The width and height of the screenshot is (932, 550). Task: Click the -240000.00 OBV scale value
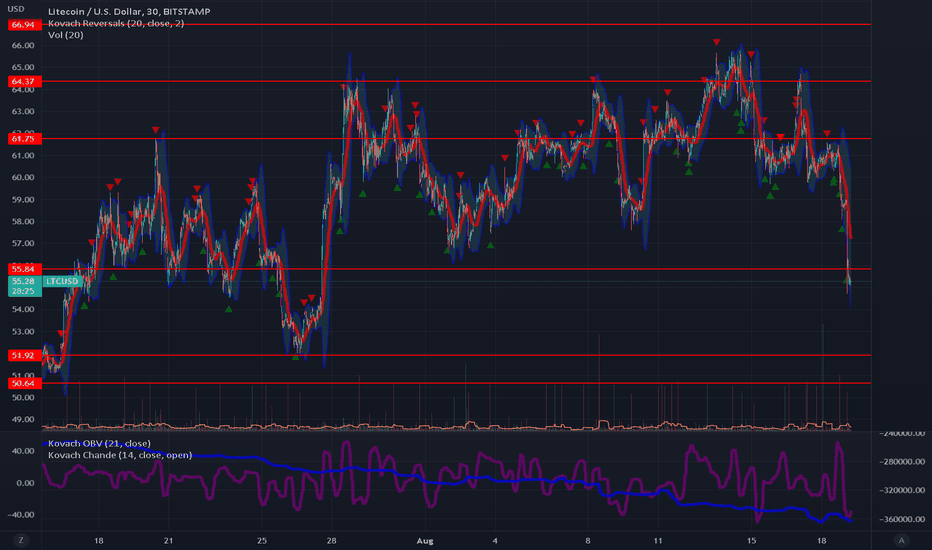click(902, 433)
